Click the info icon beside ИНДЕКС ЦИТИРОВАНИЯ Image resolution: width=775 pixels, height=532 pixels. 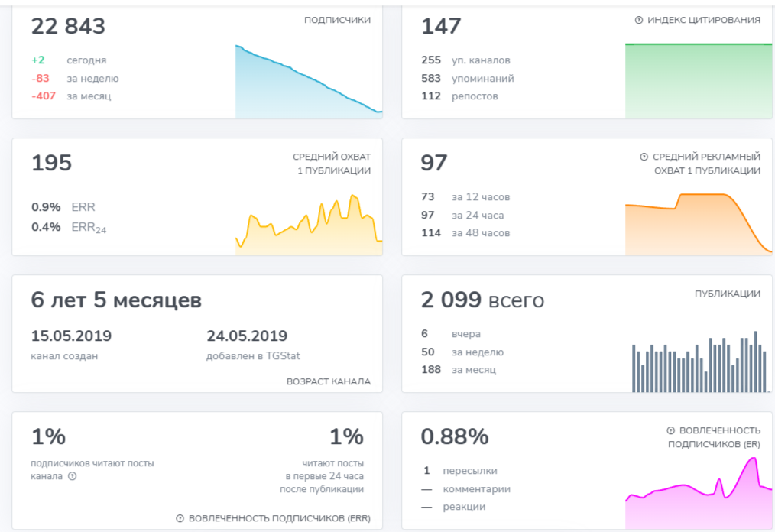[639, 20]
